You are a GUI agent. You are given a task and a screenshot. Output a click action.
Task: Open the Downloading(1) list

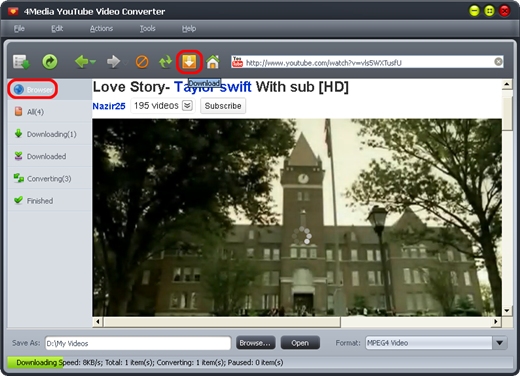point(50,134)
